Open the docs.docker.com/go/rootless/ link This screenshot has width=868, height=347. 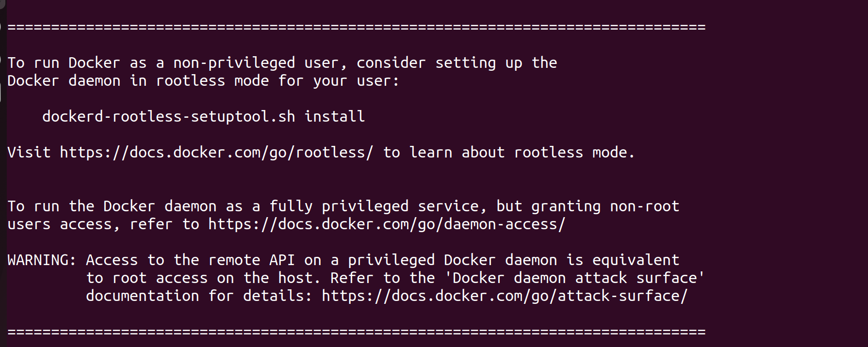tap(216, 153)
